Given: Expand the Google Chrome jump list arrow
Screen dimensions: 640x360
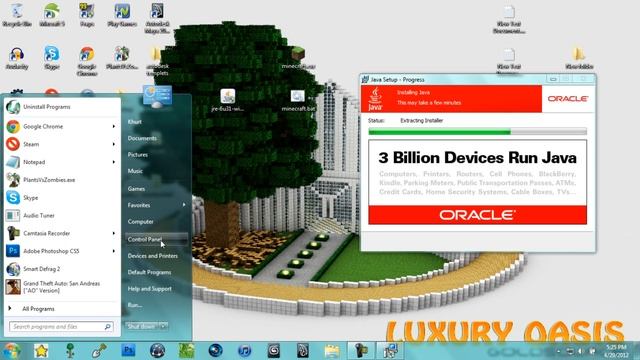Looking at the screenshot, I should 114,127.
